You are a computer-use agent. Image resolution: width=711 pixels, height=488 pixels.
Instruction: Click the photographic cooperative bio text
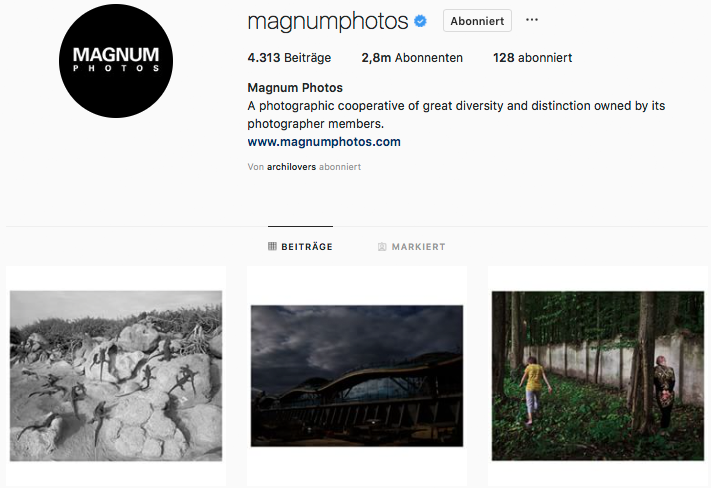pyautogui.click(x=456, y=115)
